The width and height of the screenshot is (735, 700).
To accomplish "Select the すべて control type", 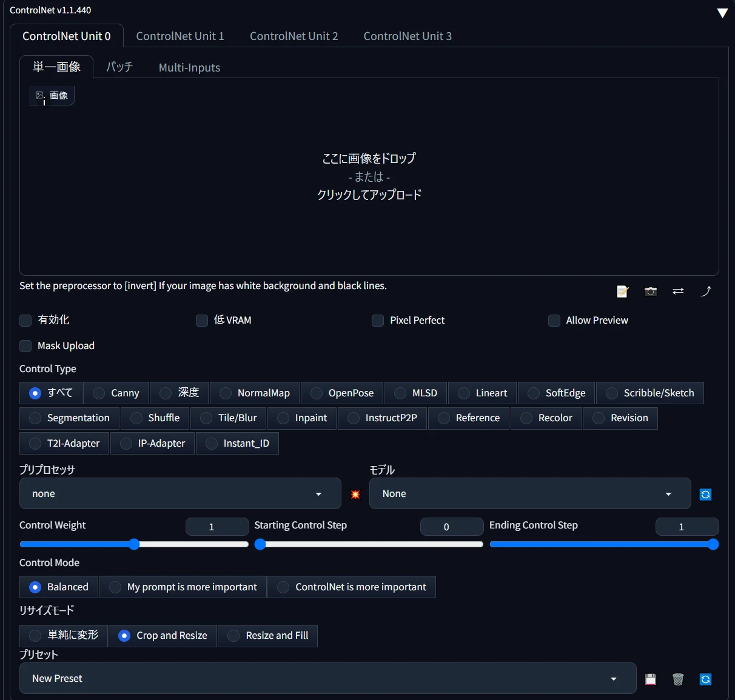I will coord(51,393).
